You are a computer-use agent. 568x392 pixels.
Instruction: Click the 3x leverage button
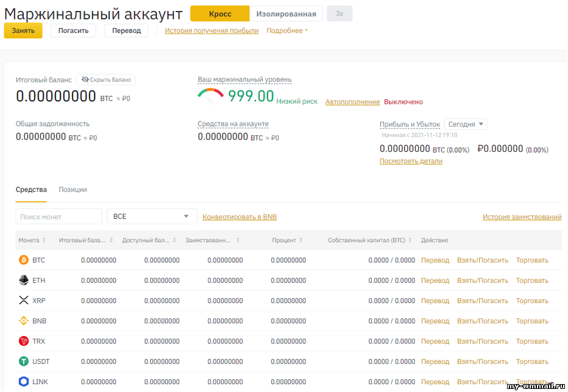coord(339,14)
